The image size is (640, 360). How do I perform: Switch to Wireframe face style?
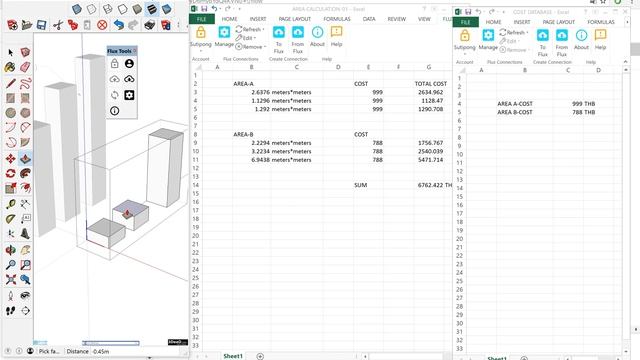click(108, 9)
